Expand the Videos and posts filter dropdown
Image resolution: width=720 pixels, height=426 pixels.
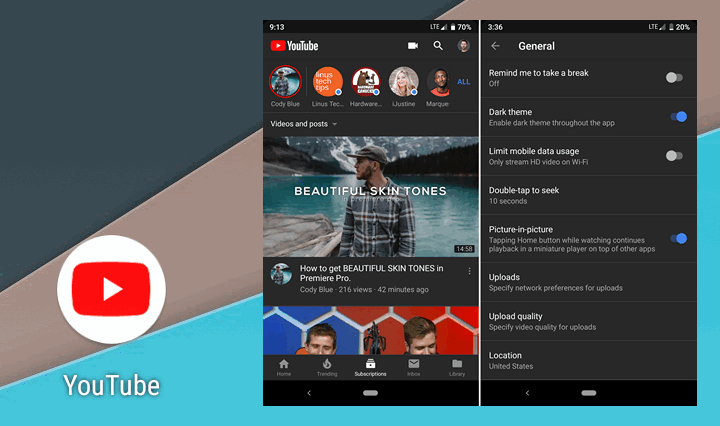click(x=304, y=124)
